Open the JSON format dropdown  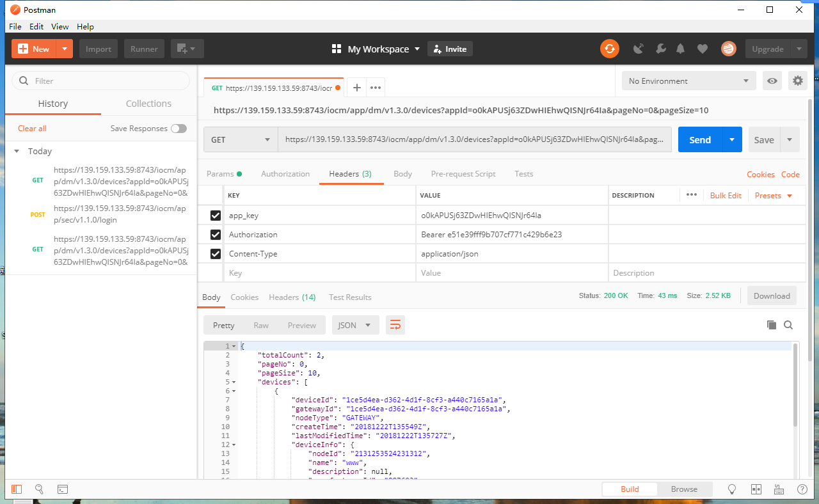pos(354,325)
